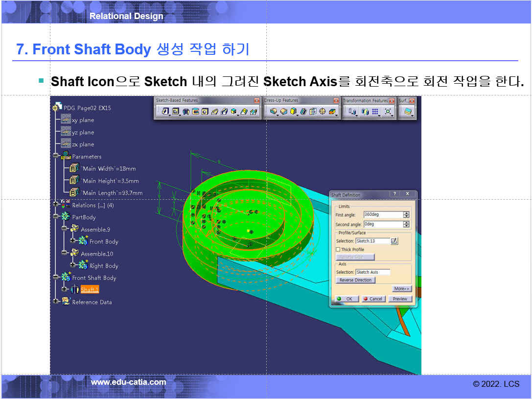Enable the Thick Profile checkbox
Viewport: 532px width, 399px height.
coord(338,250)
